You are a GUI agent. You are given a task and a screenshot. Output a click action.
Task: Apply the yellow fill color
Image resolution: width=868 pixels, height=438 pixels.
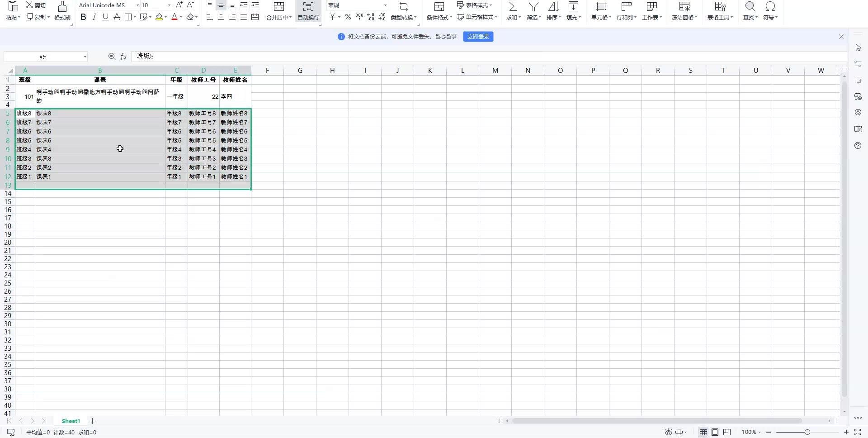pos(159,17)
